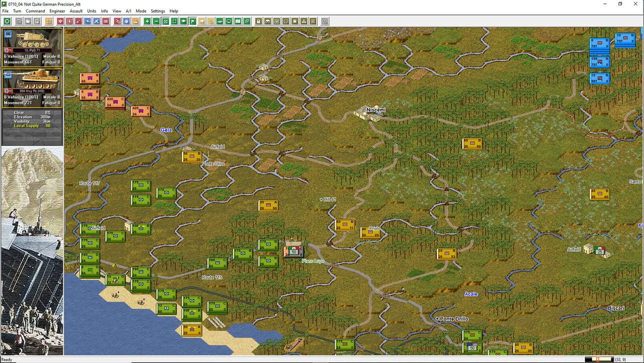Click the green circled-target icon at toolbar's far left
The width and height of the screenshot is (644, 363).
7,21
